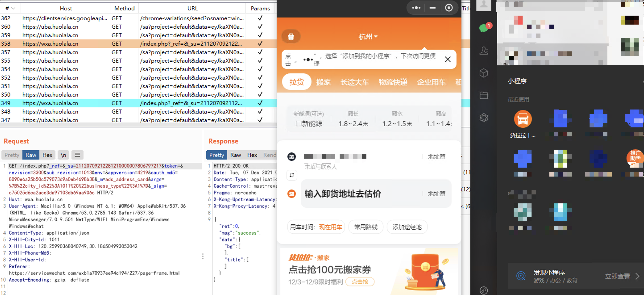Select proxy history row 349
The height and width of the screenshot is (295, 644).
[138, 103]
